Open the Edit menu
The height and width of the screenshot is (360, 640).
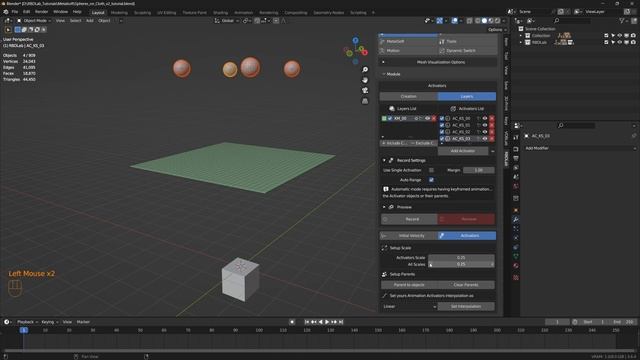pos(27,12)
